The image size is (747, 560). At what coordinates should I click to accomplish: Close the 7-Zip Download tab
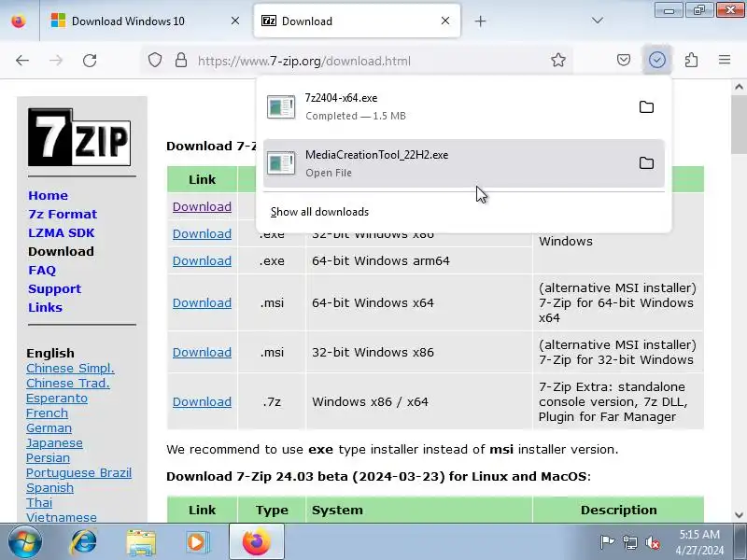(445, 21)
